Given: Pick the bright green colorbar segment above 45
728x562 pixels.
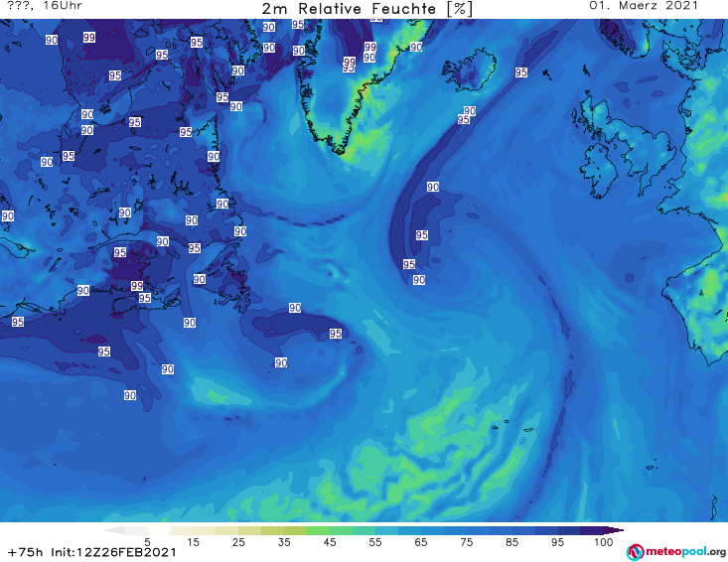Looking at the screenshot, I should tap(318, 530).
